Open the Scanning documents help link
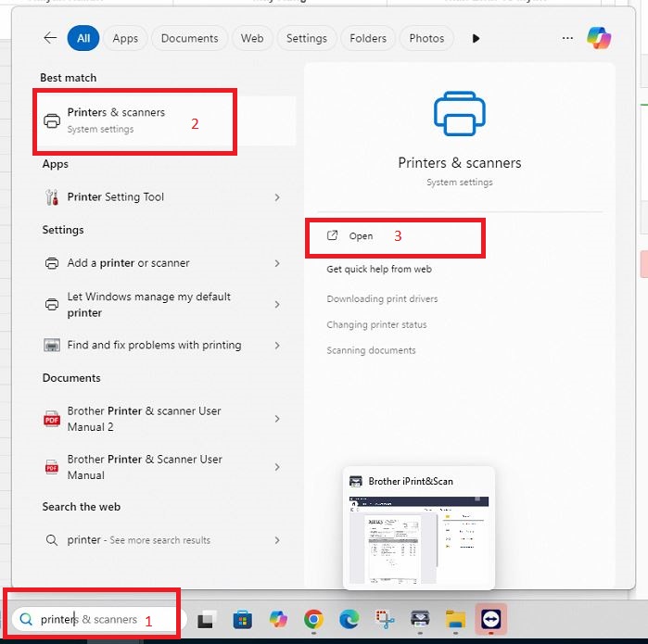Screen dimensions: 648x644 pyautogui.click(x=371, y=350)
